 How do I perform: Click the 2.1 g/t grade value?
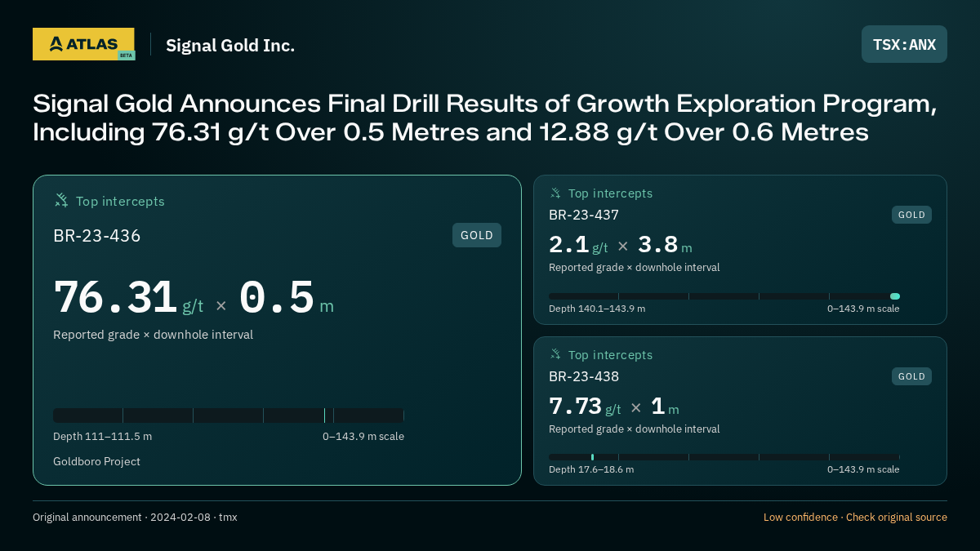coord(578,245)
